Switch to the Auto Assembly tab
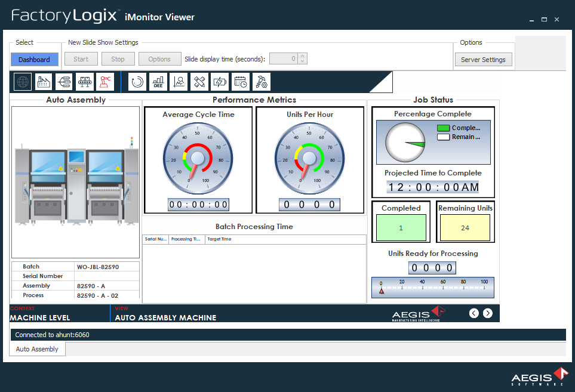 point(37,348)
